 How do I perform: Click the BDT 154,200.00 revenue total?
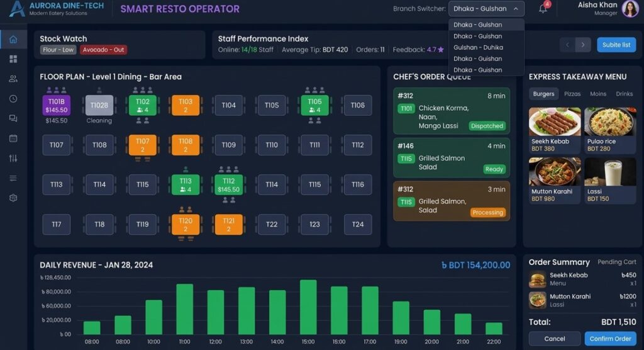click(475, 265)
